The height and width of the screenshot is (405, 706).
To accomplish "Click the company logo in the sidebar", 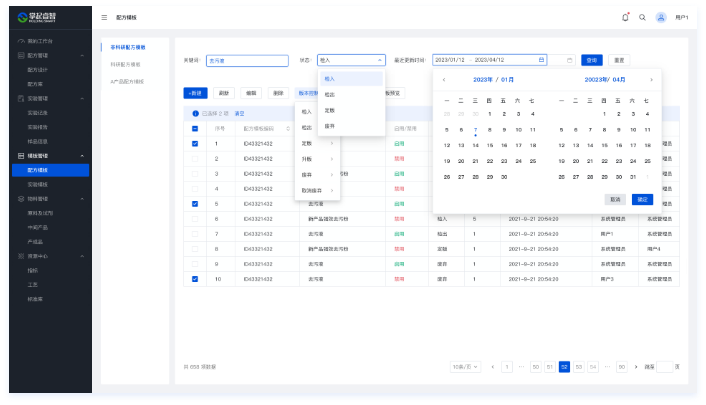I will point(36,18).
